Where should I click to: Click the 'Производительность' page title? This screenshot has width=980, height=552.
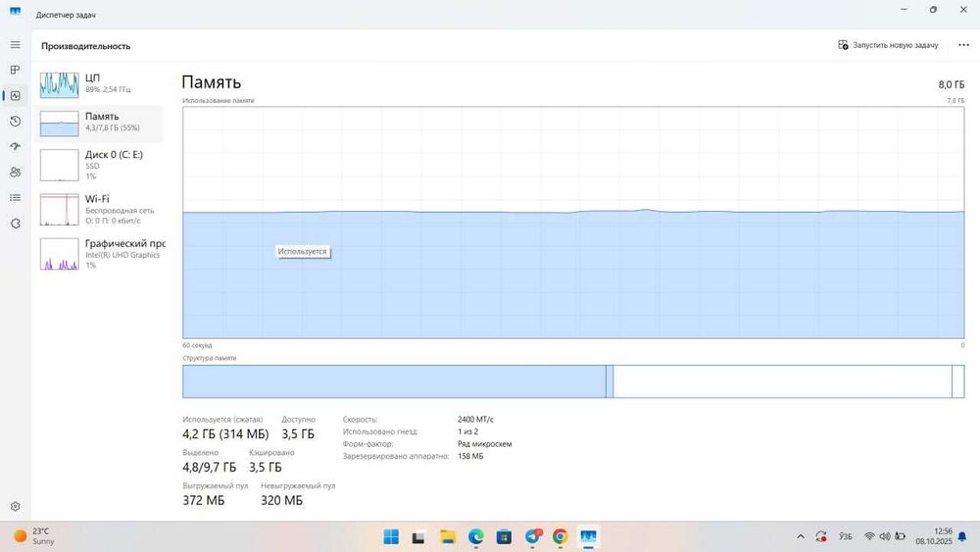coord(86,46)
